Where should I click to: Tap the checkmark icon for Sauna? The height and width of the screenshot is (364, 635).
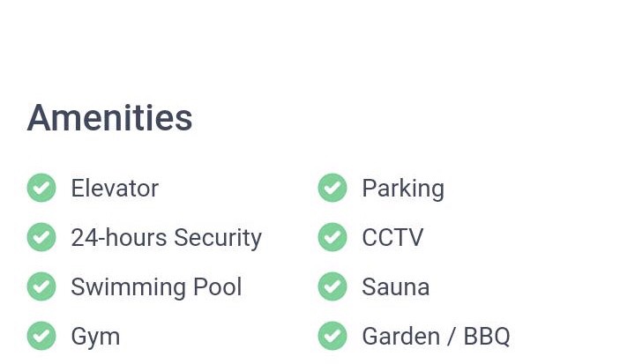332,286
